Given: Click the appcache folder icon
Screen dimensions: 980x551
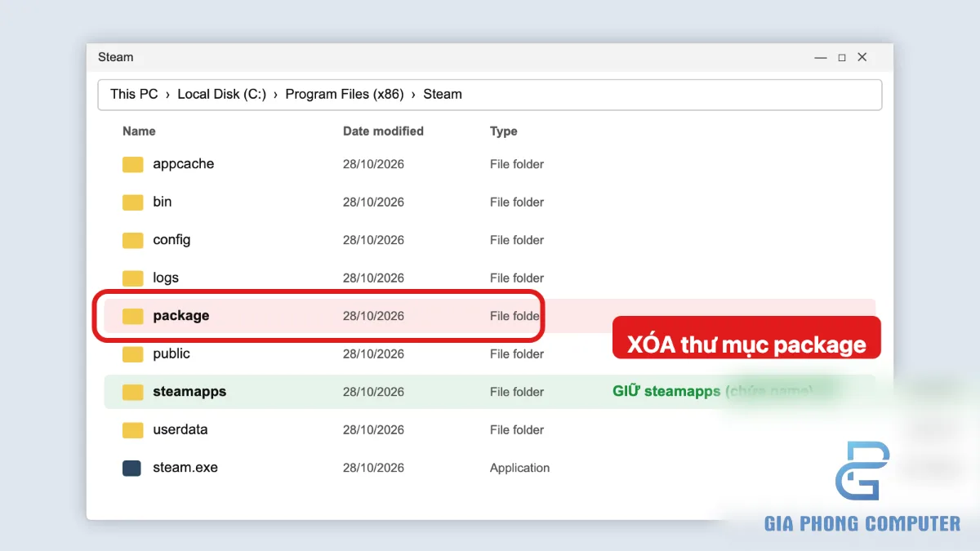Looking at the screenshot, I should 132,164.
